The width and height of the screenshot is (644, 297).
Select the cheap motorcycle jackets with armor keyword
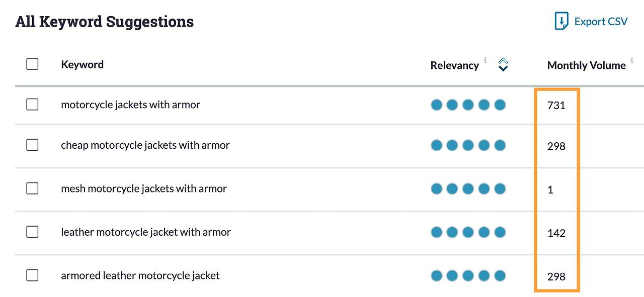tap(145, 145)
